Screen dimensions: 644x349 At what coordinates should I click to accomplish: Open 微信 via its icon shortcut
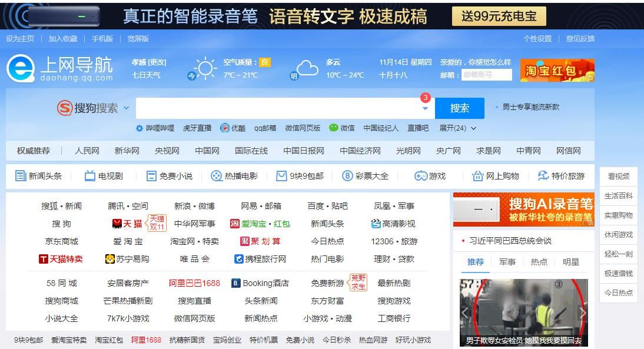(x=334, y=128)
